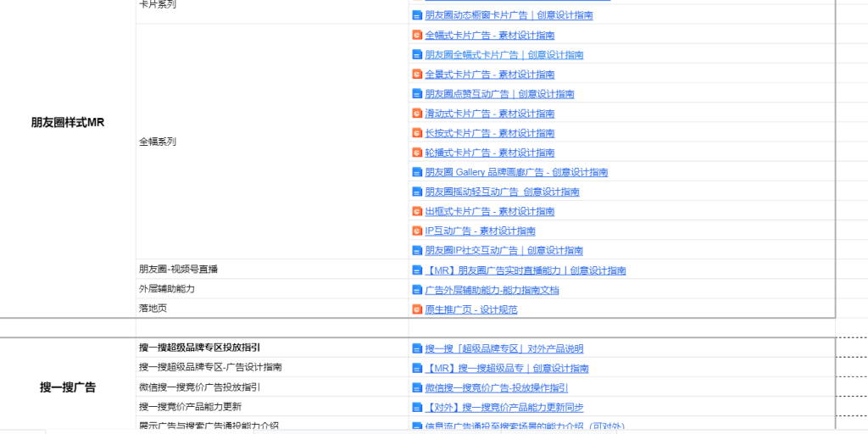Screen dimensions: 868x434
Task: Click the slide icon before 轮播式卡片广告
Action: coord(417,152)
